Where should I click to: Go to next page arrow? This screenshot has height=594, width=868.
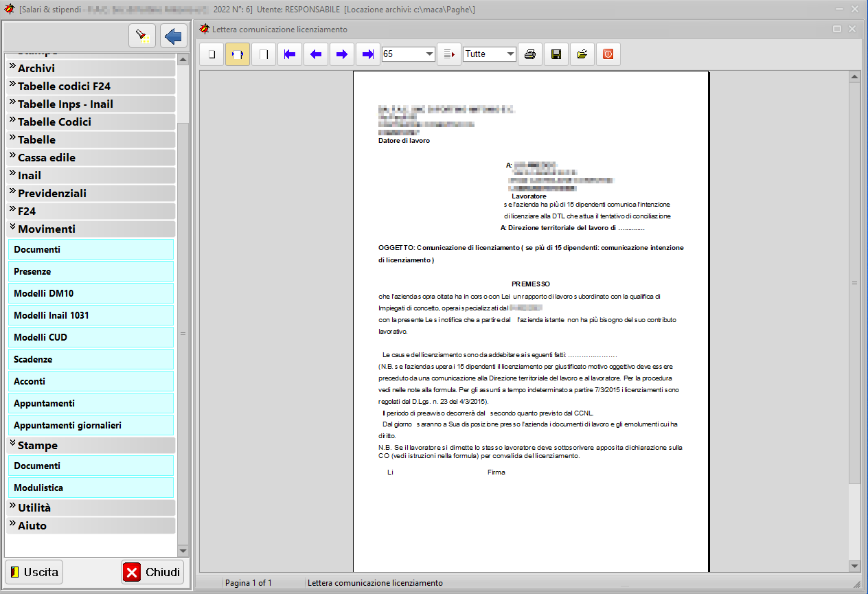342,54
